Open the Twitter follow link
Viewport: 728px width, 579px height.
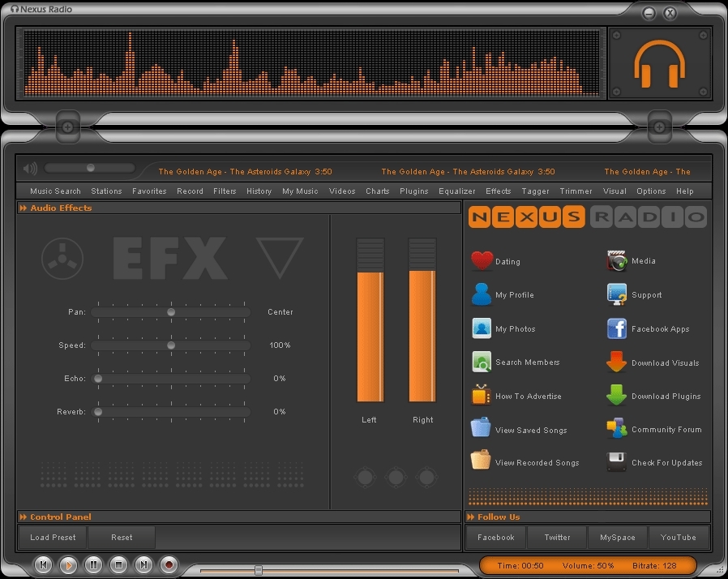[557, 537]
